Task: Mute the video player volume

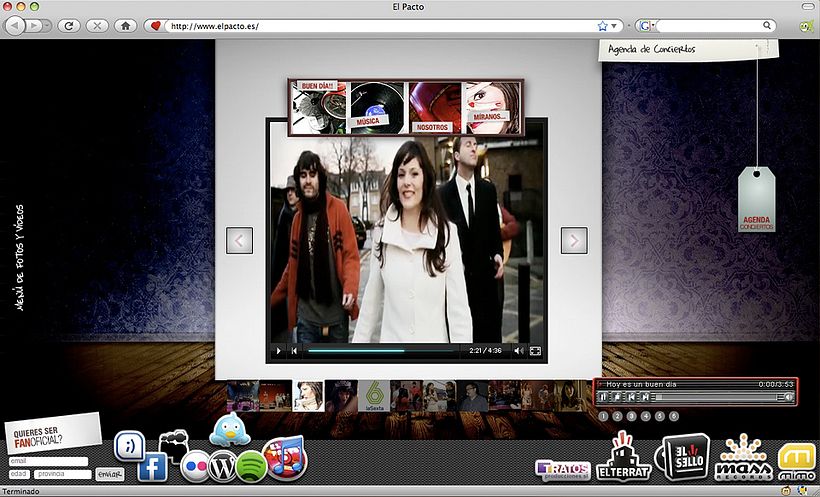Action: tap(518, 351)
